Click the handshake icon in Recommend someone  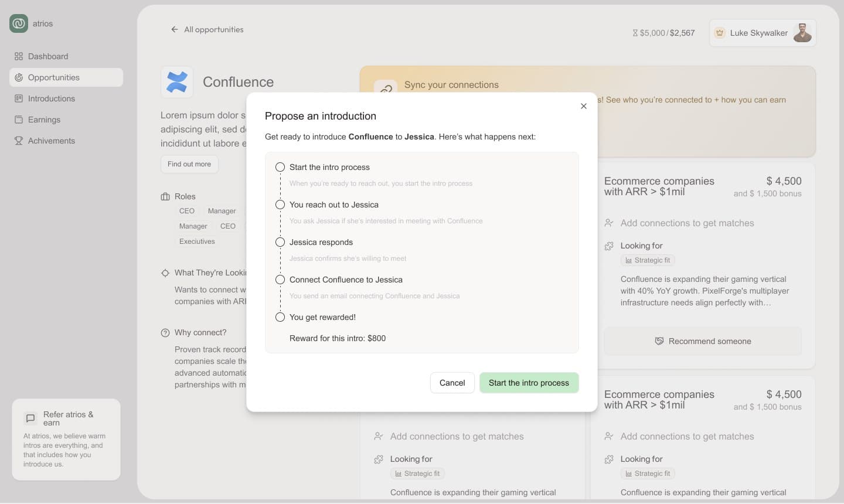[659, 341]
